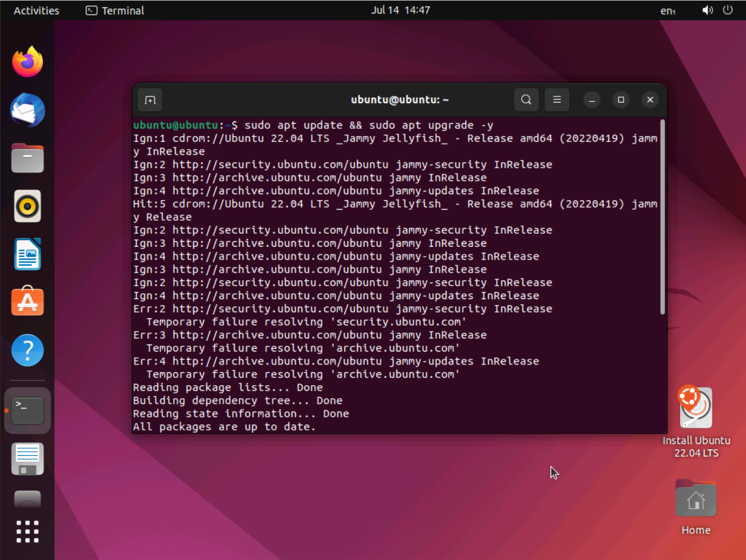Image resolution: width=746 pixels, height=560 pixels.
Task: Open the en keyboard layout indicator
Action: click(668, 11)
